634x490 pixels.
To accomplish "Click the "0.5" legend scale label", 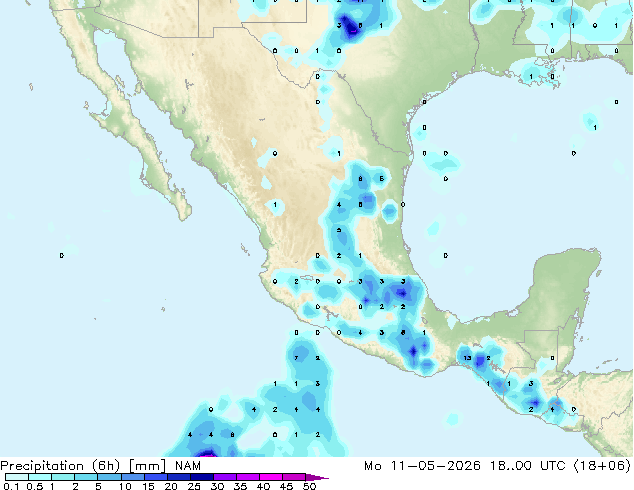I will (35, 486).
